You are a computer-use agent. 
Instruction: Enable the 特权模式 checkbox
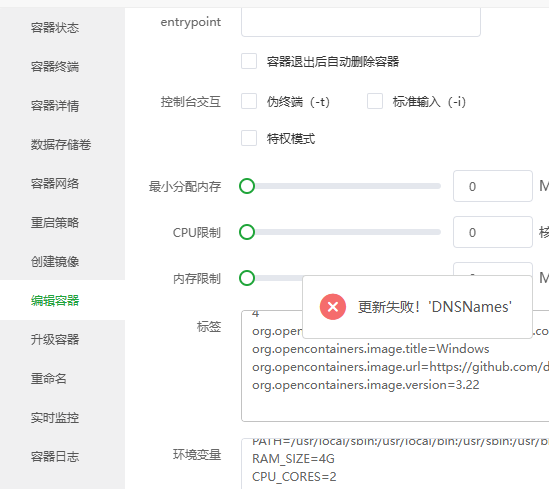(249, 138)
